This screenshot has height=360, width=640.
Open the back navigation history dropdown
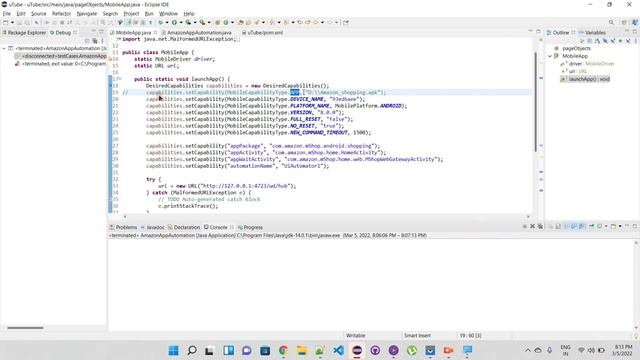tap(322, 22)
